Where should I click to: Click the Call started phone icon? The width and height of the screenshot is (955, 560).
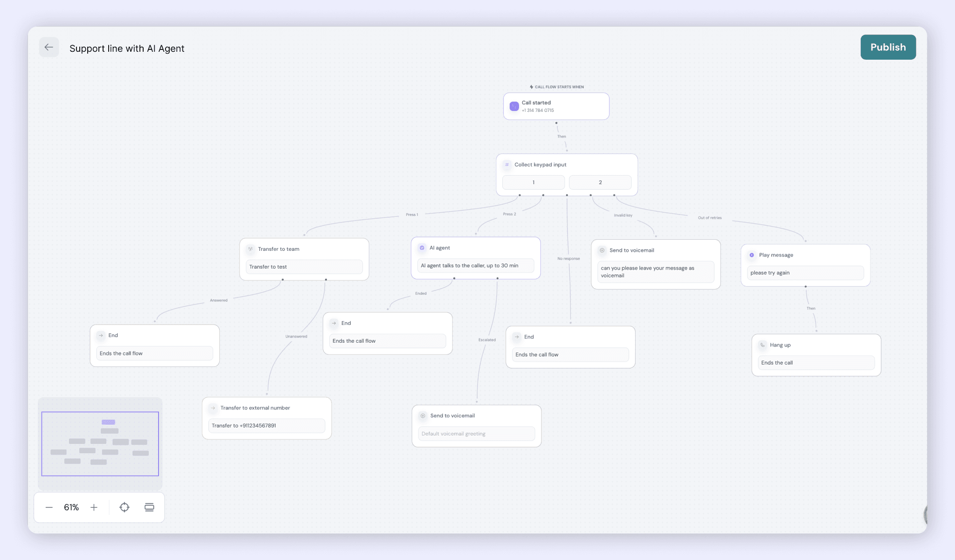coord(514,106)
